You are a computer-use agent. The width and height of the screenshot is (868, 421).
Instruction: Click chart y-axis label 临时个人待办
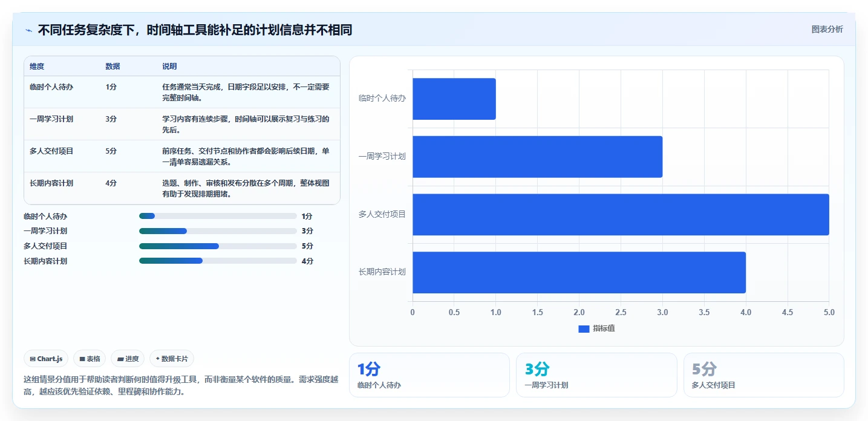[x=382, y=99]
